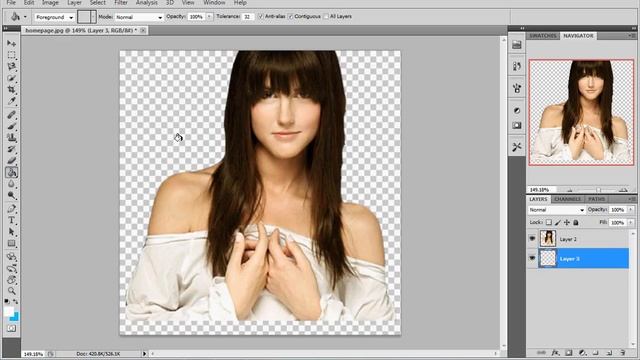
Task: Close the homepage.jpg document tab
Action: coord(143,30)
